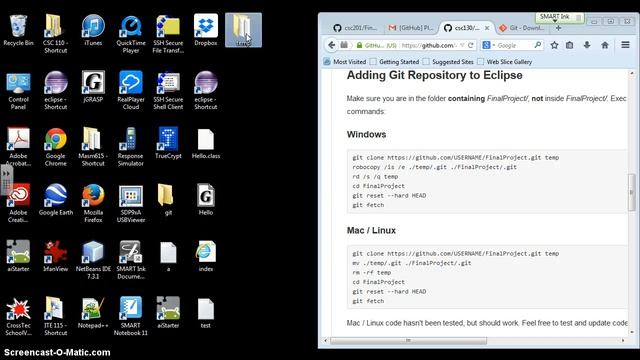Expand the SMART side toolbar arrows
This screenshot has width=640, height=360.
pos(6,173)
